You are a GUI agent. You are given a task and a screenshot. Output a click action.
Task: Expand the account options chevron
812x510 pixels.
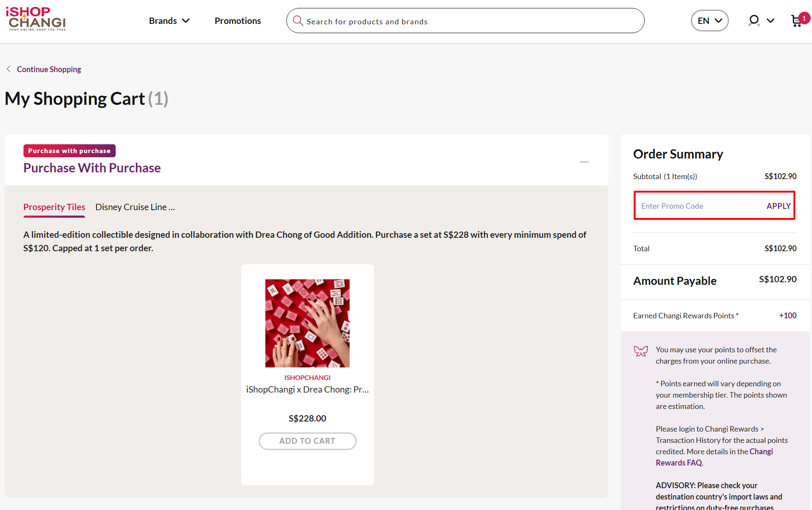(771, 21)
